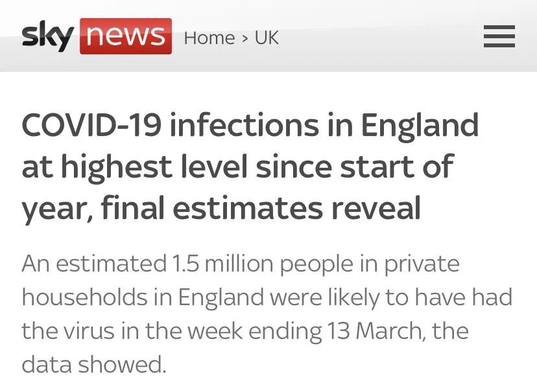Click headline line 'at highest level since start of'

237,167
